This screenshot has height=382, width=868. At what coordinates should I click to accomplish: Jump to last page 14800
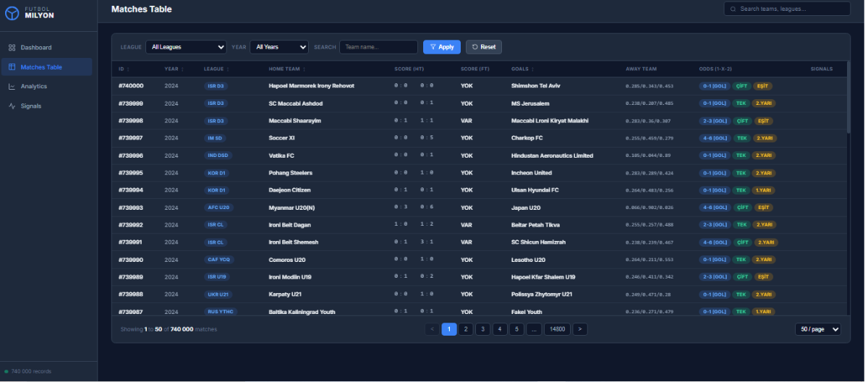[x=557, y=329]
